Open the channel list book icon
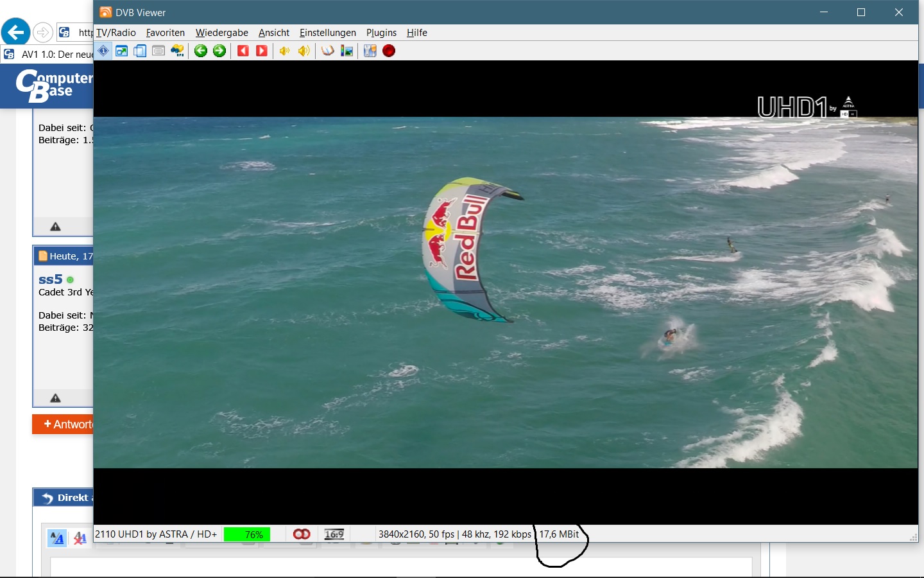This screenshot has width=924, height=578. point(328,51)
